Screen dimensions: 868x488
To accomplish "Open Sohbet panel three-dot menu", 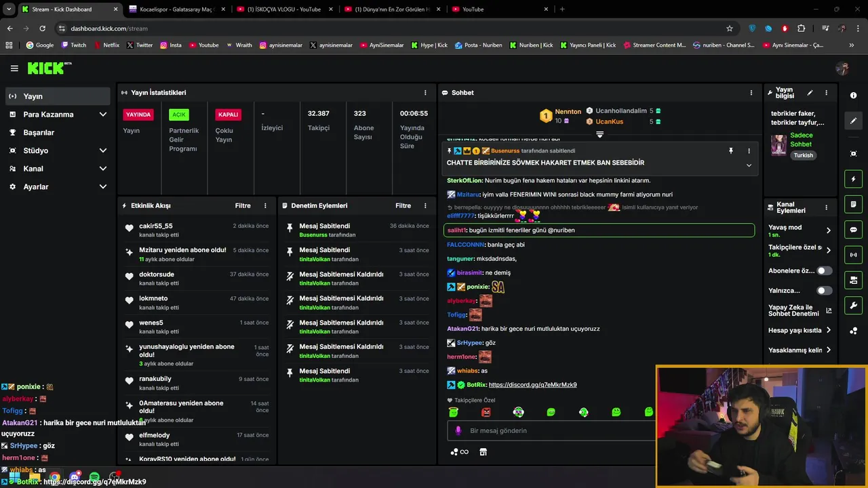I will 751,93.
